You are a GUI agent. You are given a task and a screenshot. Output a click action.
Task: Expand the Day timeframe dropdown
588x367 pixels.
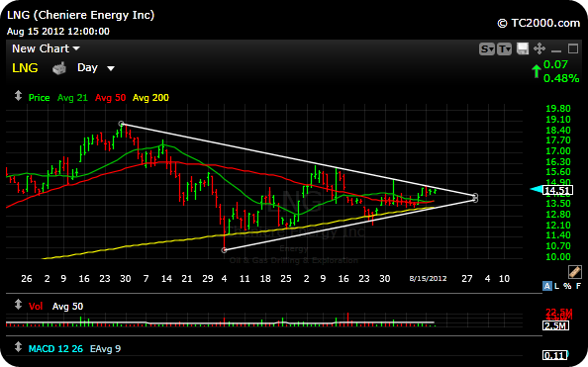tap(96, 68)
